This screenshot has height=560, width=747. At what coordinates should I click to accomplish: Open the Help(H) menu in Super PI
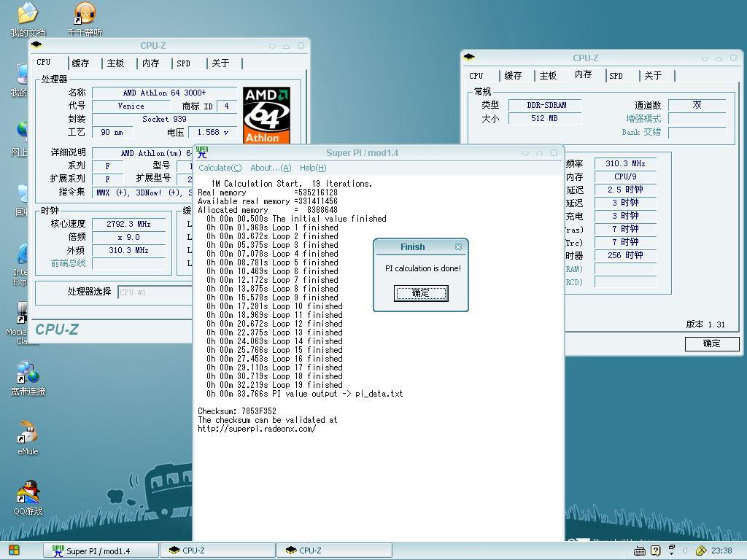(313, 168)
